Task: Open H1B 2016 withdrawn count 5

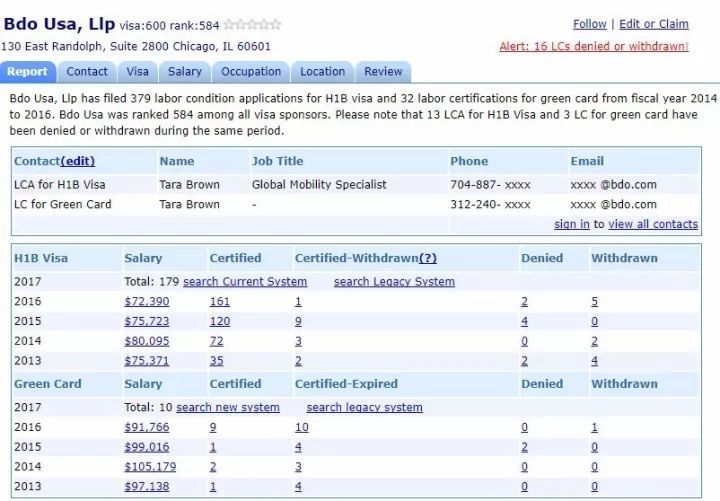Action: pos(594,302)
